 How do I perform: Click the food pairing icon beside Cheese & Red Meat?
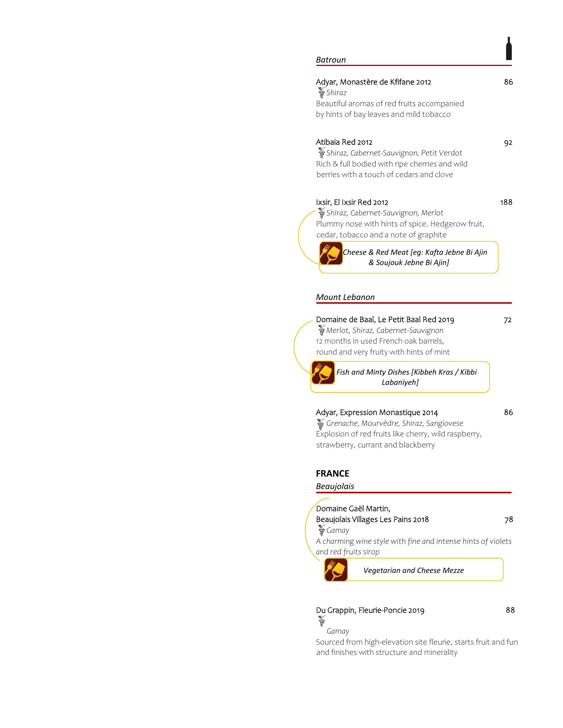[x=331, y=253]
